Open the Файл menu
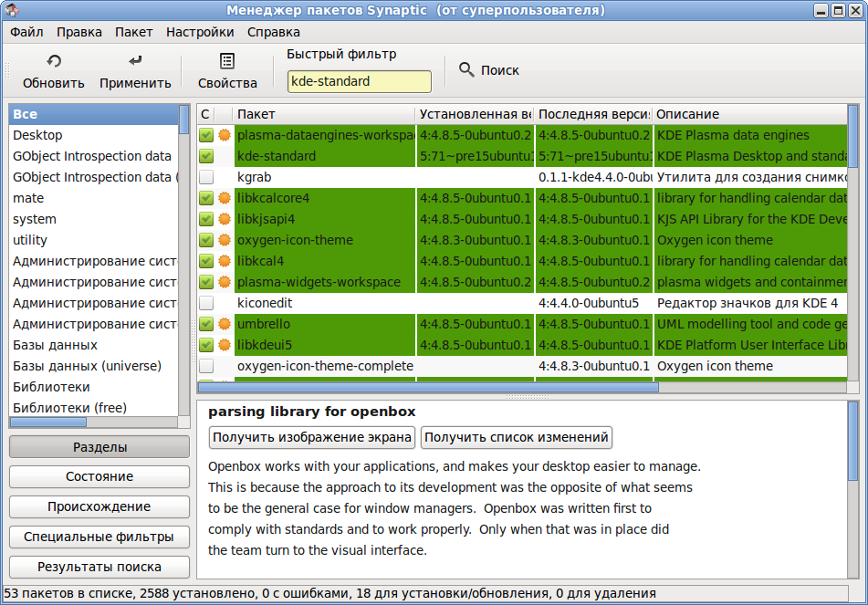 pos(26,32)
